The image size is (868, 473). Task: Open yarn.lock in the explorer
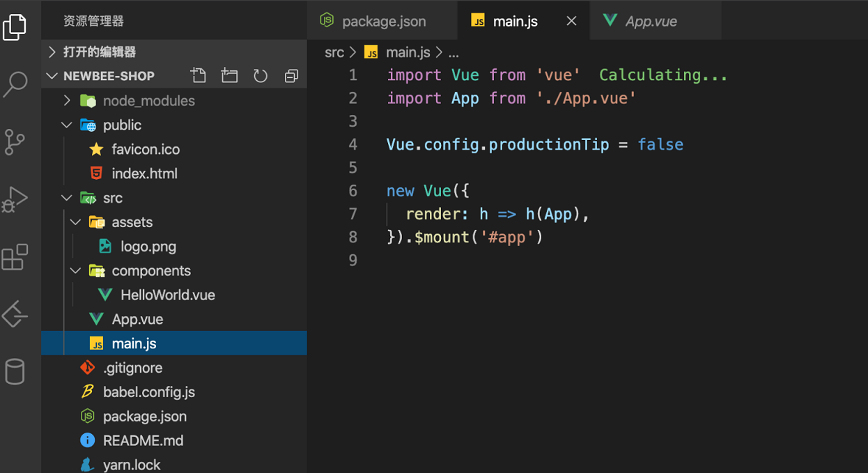click(x=174, y=464)
